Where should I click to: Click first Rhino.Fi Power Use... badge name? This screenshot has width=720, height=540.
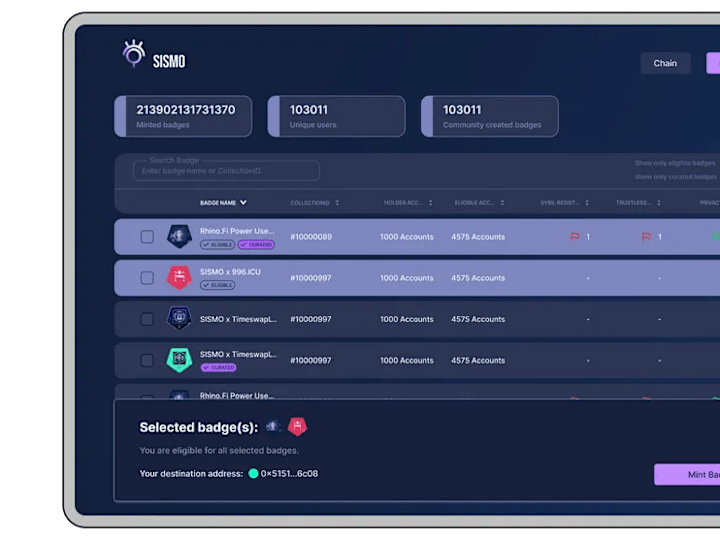click(x=237, y=231)
